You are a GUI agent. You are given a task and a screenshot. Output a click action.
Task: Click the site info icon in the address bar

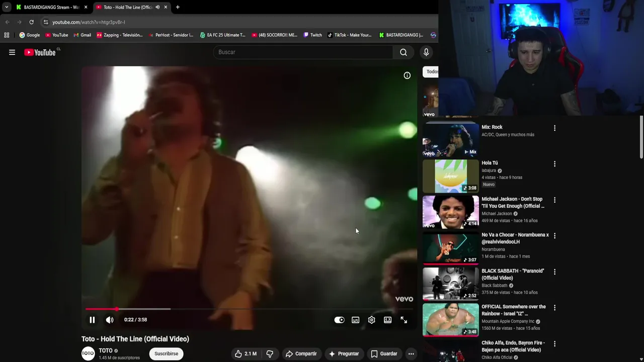pyautogui.click(x=46, y=22)
